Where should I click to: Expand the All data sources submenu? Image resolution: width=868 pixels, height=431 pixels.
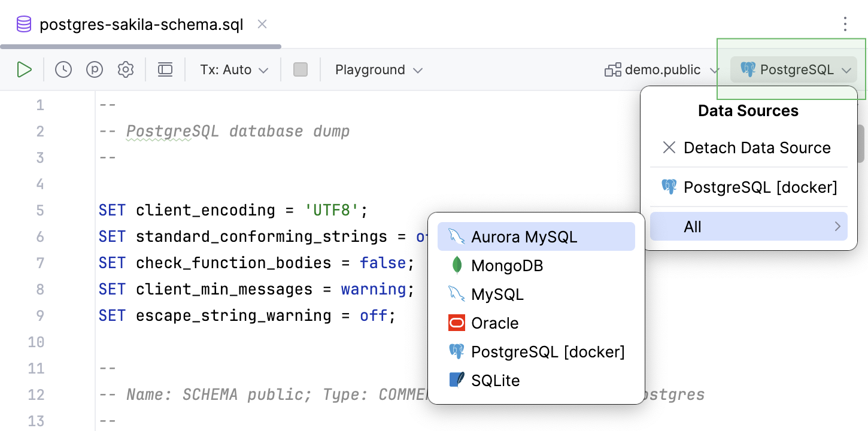(748, 226)
